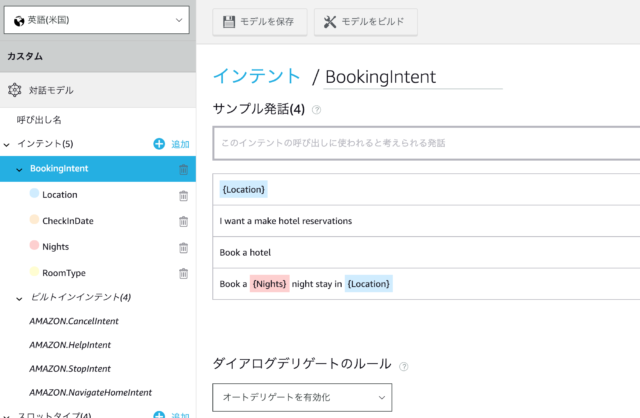This screenshot has height=418, width=640.
Task: Collapse the BookingIntent tree node
Action: tap(19, 169)
